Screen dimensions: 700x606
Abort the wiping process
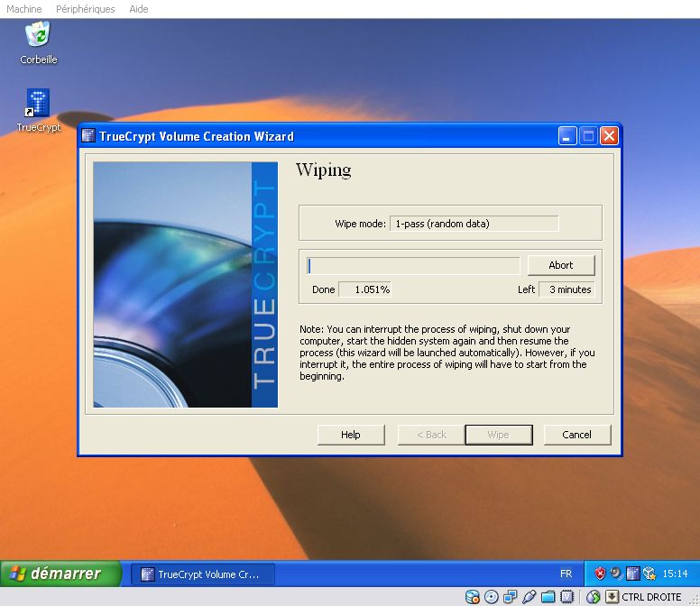[x=561, y=265]
